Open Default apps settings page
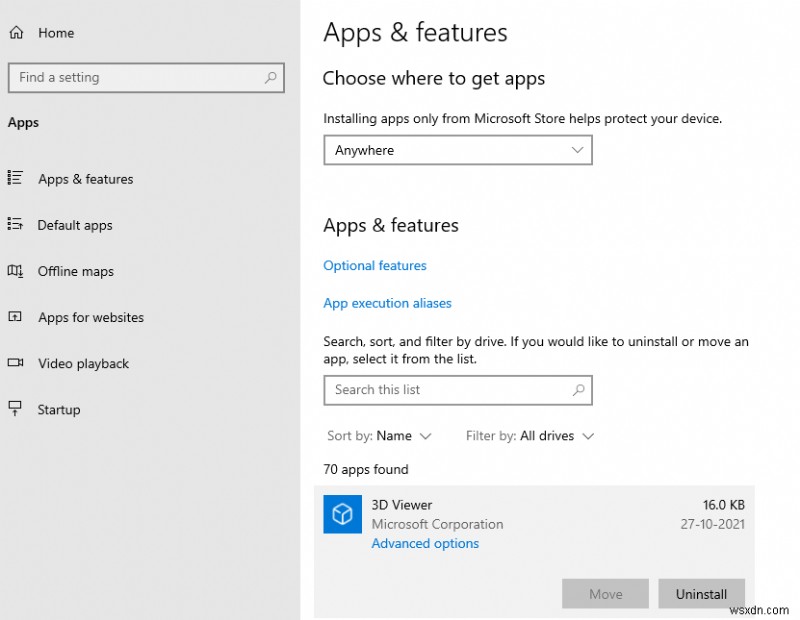800x620 pixels. pos(75,225)
